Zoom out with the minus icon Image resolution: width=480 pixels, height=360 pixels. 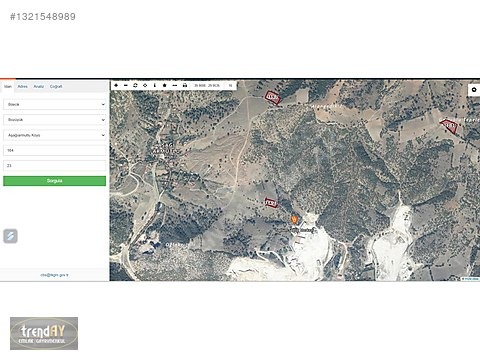click(x=126, y=85)
